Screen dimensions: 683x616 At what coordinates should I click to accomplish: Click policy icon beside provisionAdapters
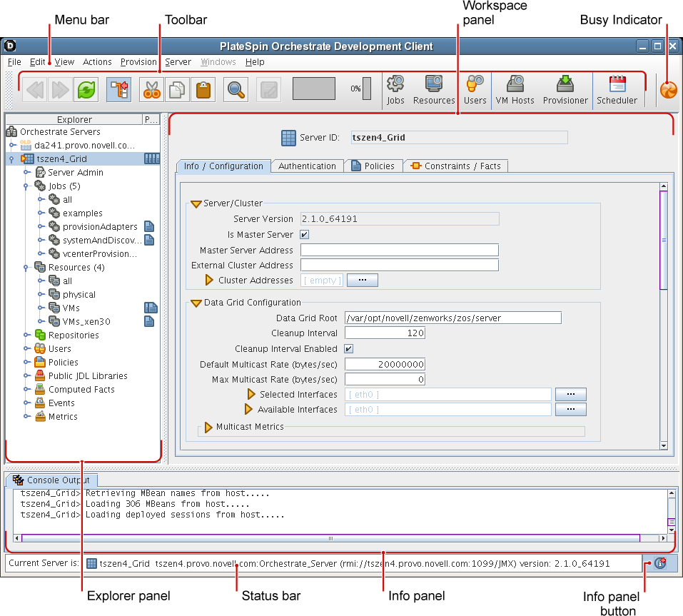[x=149, y=226]
